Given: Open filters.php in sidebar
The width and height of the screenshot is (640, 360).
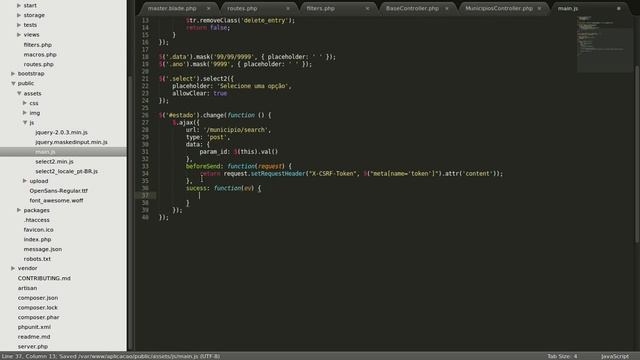Looking at the screenshot, I should coord(38,44).
